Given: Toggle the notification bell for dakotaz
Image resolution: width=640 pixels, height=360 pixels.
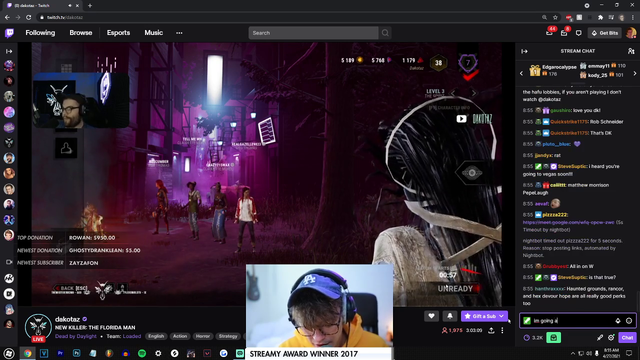Looking at the screenshot, I should pos(449,316).
